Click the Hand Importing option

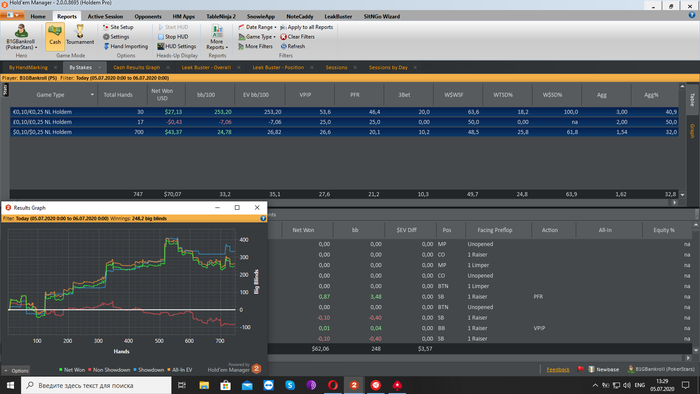coord(125,46)
